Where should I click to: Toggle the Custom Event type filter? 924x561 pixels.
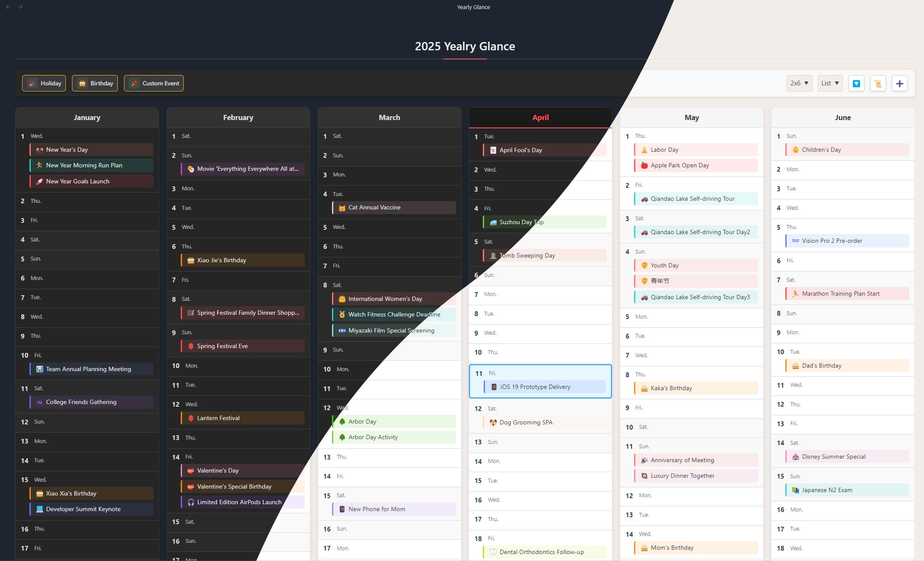[154, 83]
